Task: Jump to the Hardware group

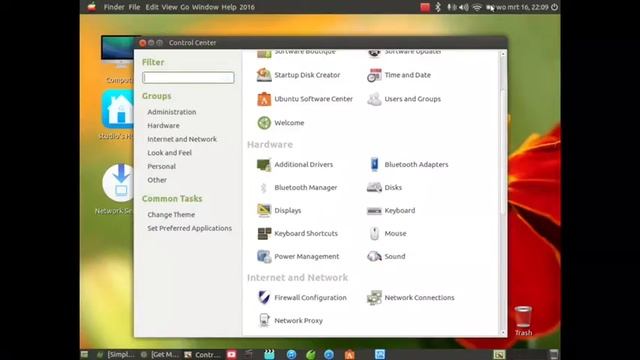Action: pyautogui.click(x=163, y=126)
